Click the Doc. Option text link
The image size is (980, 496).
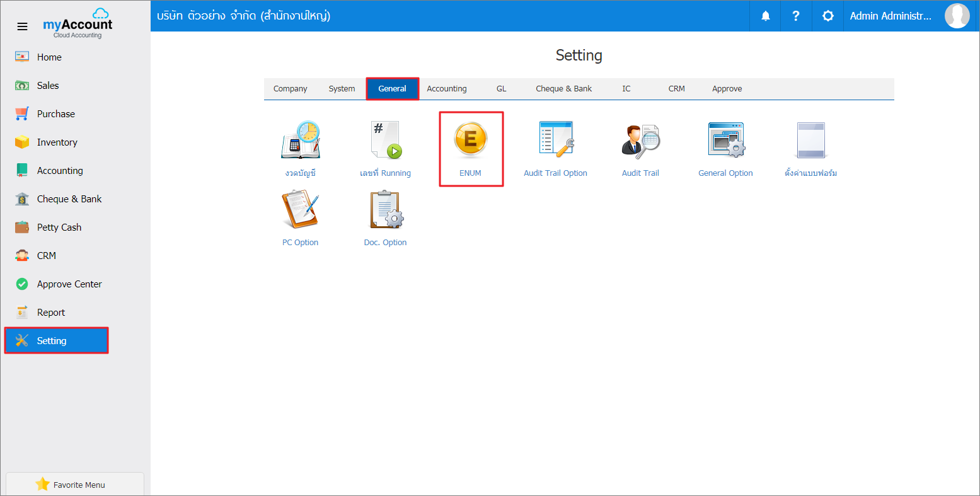[x=385, y=243]
